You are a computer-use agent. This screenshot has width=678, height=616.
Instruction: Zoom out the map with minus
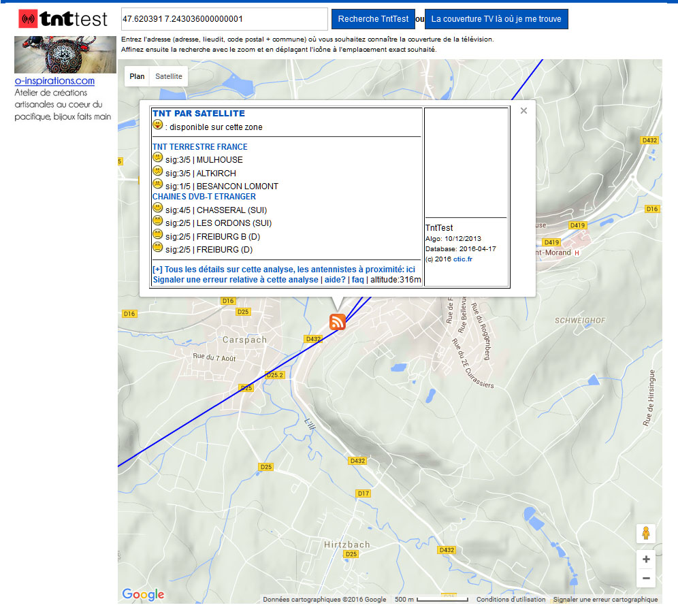646,579
